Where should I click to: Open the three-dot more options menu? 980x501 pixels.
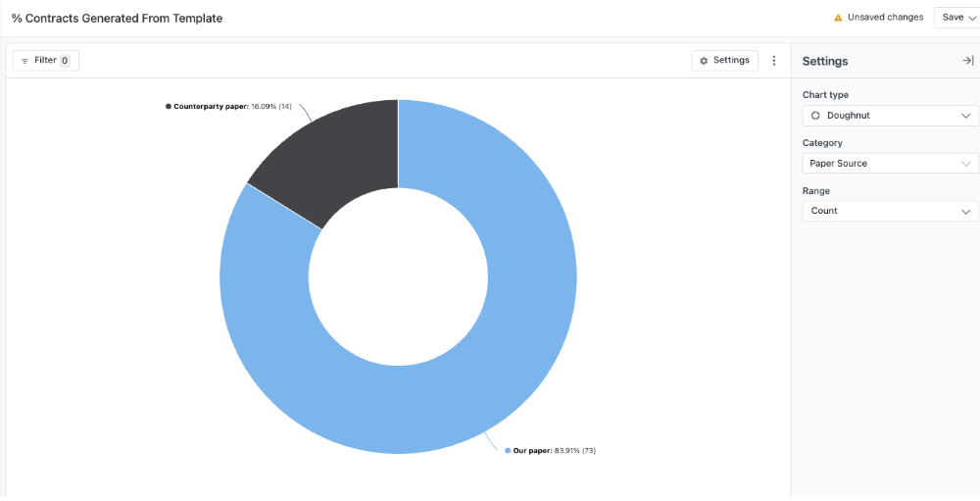click(773, 61)
